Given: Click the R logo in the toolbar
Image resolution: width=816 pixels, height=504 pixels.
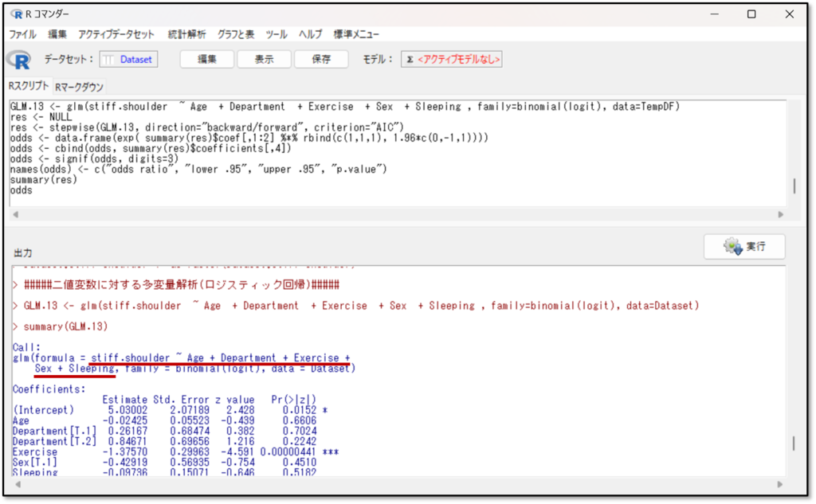Looking at the screenshot, I should pyautogui.click(x=18, y=60).
